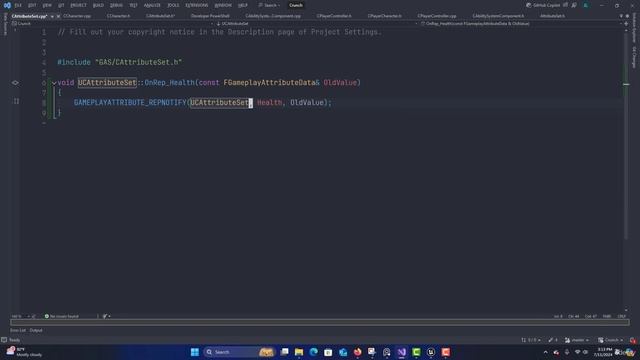Click the notifications bell in status bar
Screen dimensions: 640x360
633,340
